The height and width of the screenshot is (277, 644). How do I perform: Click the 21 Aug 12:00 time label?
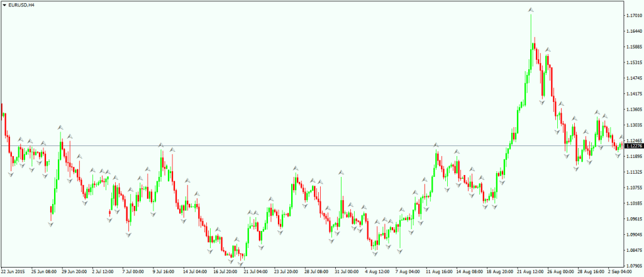pyautogui.click(x=530, y=272)
